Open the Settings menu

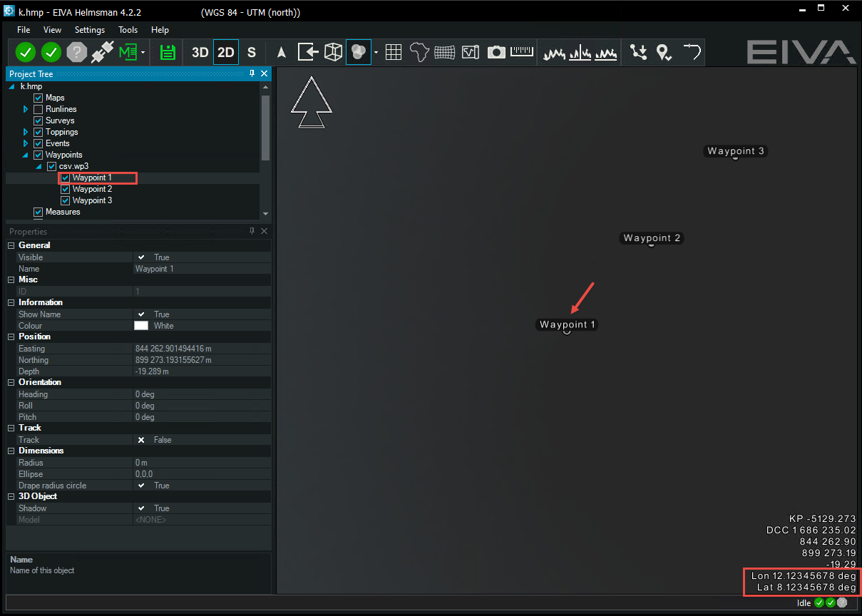point(90,30)
